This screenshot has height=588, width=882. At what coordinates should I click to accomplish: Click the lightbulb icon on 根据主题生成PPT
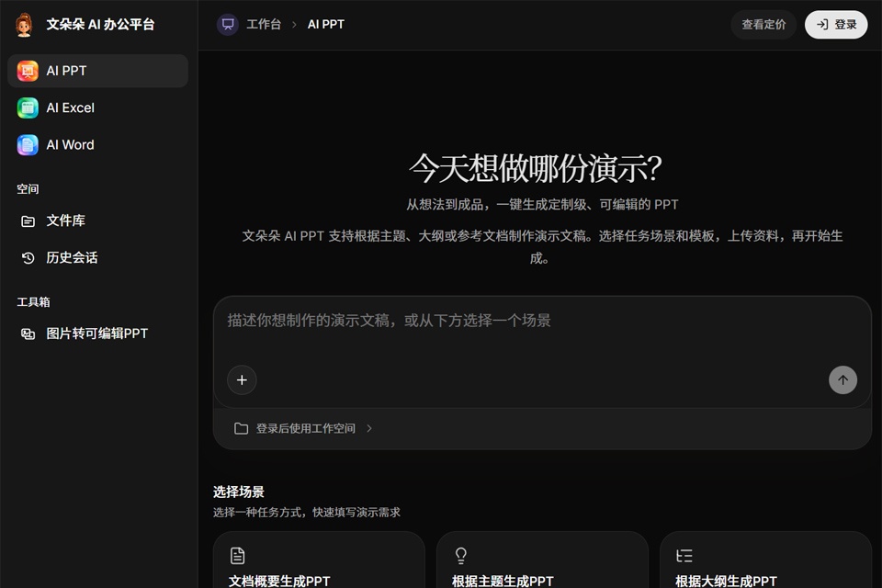(460, 556)
